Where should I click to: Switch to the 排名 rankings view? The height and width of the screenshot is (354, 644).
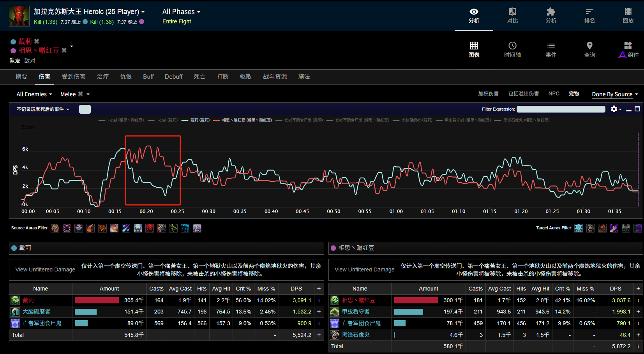(589, 16)
